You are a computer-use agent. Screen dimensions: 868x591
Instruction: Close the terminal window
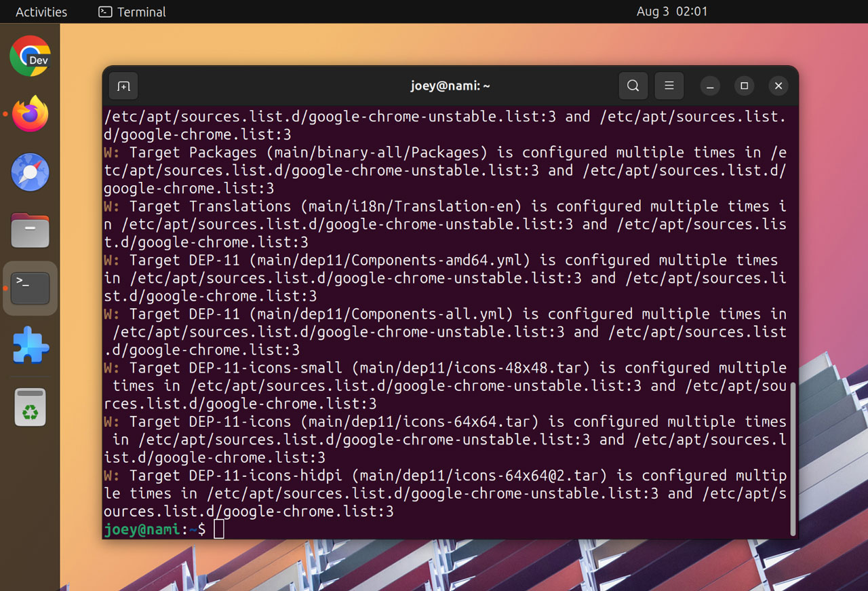pos(778,86)
